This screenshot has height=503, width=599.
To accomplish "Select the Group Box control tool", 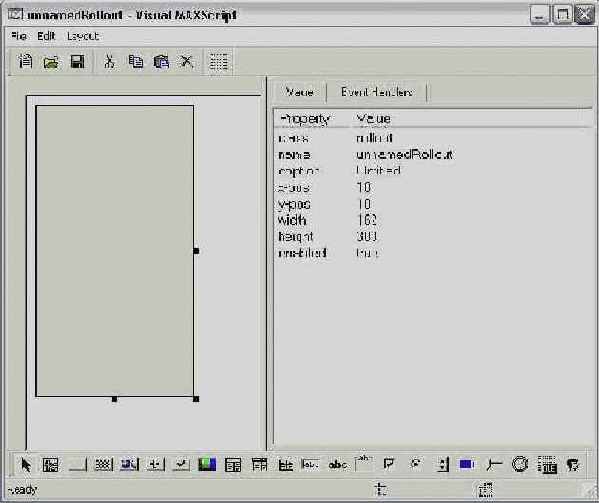I will (x=363, y=463).
